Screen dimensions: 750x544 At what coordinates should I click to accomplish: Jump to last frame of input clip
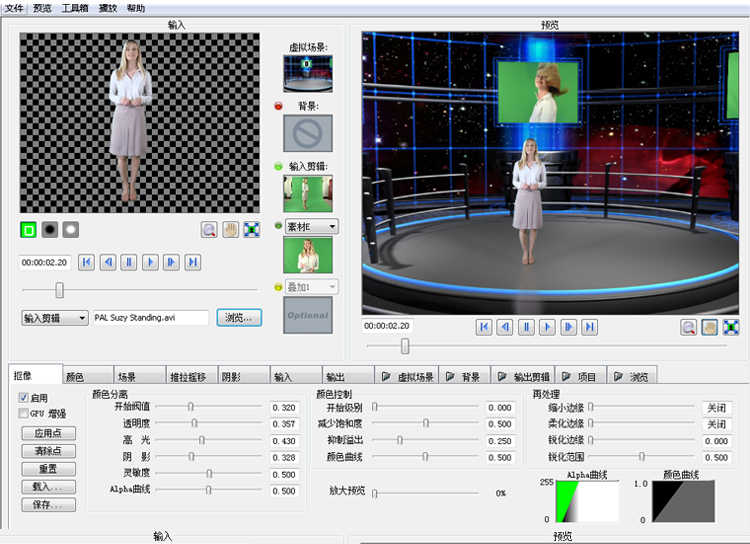[x=193, y=262]
